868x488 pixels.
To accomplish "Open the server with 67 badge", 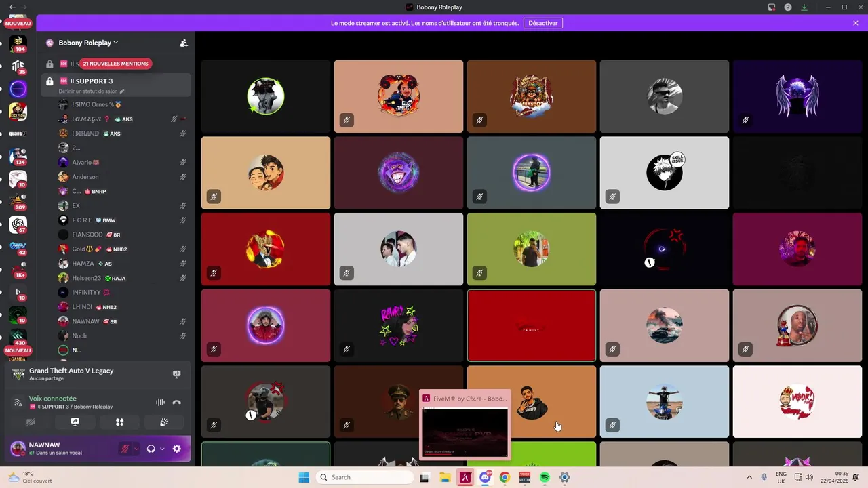I will tap(18, 224).
